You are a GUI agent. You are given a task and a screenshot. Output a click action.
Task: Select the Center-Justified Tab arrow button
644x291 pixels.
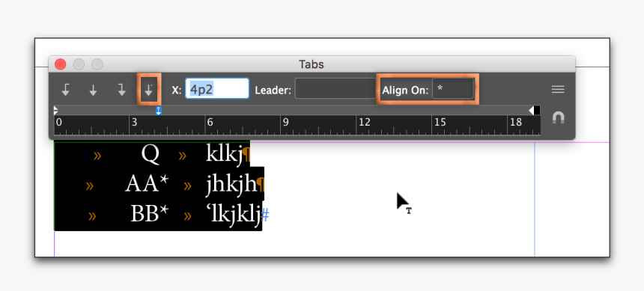click(94, 90)
